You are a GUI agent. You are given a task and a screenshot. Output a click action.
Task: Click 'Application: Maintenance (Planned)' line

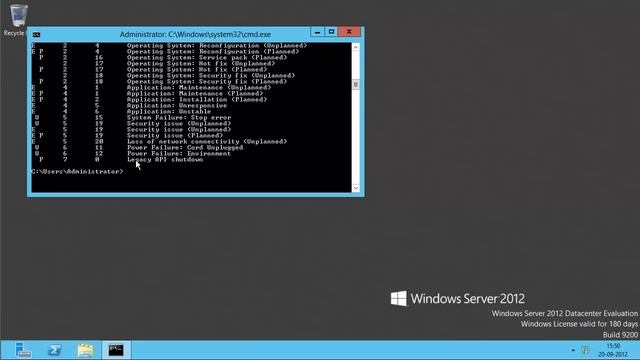(195, 93)
